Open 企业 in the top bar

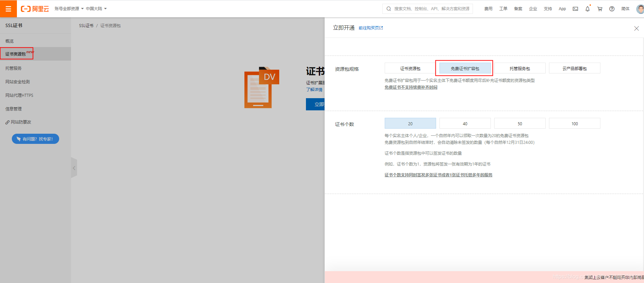point(533,9)
